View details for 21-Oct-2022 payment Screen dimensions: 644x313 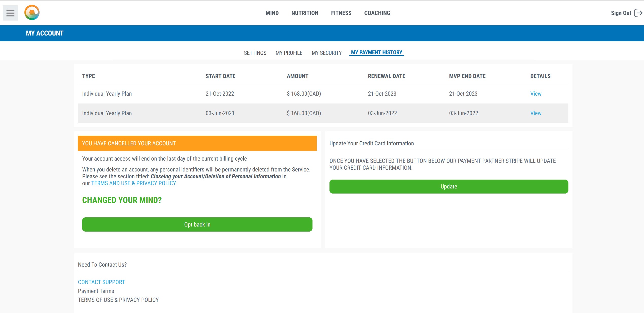(x=535, y=94)
